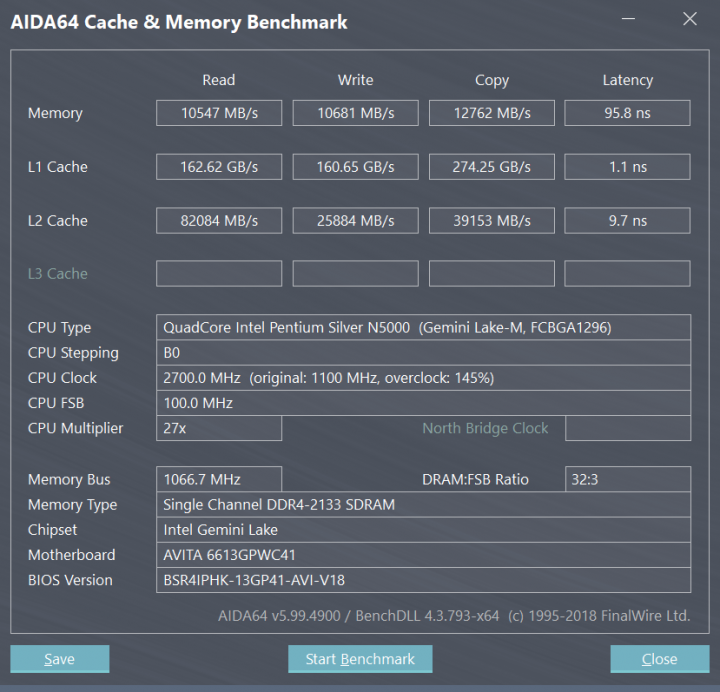The height and width of the screenshot is (692, 720).
Task: Select L2 Cache Copy 39153 MB/s
Action: (492, 220)
